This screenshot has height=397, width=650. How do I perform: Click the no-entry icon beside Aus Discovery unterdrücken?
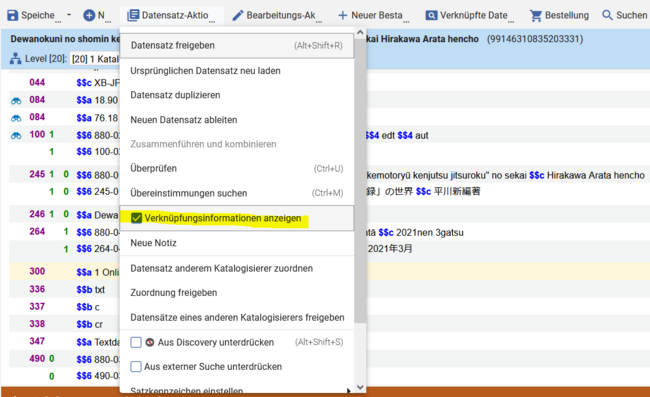150,342
